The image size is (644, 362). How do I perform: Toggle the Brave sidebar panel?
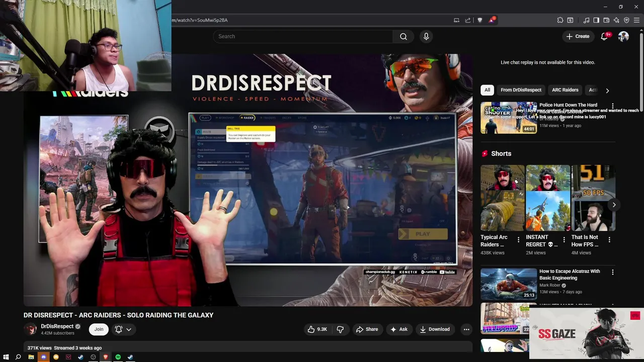596,20
